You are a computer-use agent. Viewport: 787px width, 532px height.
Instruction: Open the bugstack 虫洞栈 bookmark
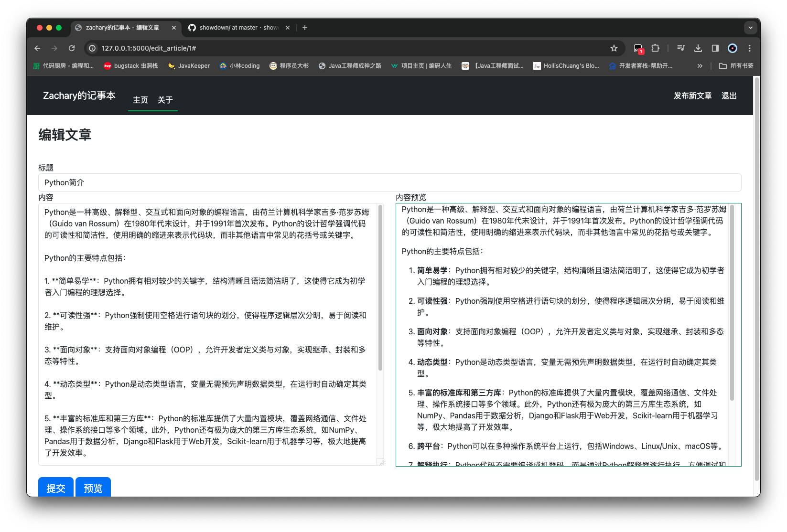coord(130,66)
